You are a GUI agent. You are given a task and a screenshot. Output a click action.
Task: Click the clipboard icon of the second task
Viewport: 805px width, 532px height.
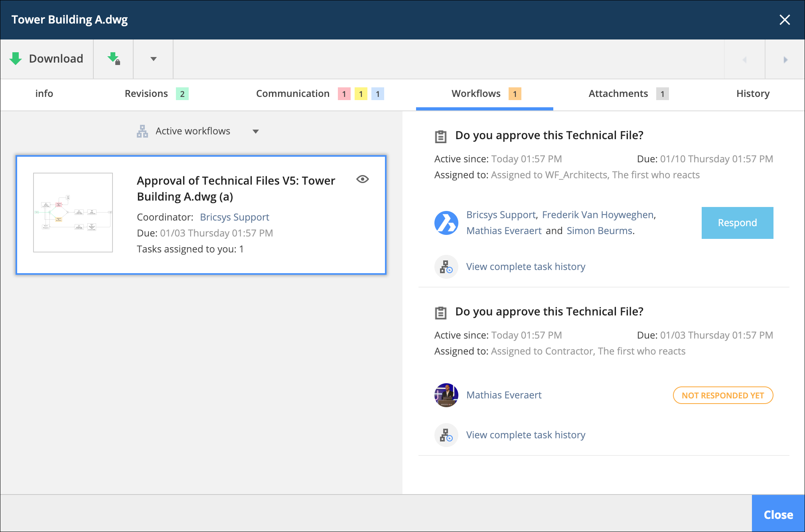(x=440, y=313)
